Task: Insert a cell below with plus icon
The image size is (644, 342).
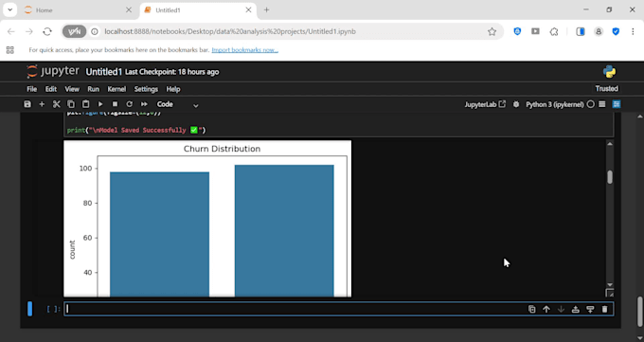Action: pyautogui.click(x=42, y=104)
